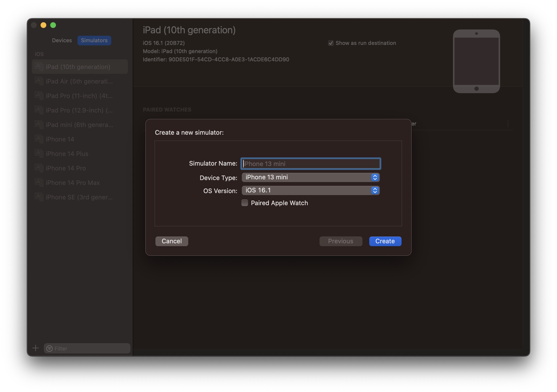Viewport: 557px width, 392px height.
Task: Click the iPhone 14 Pro simulator icon
Action: pos(39,168)
